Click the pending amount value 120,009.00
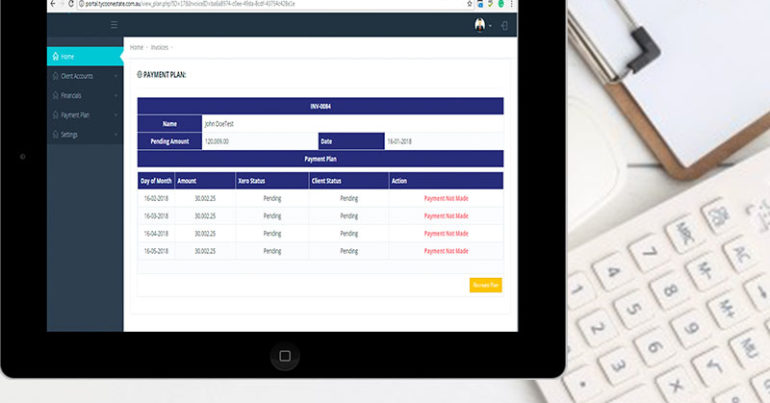Screen dimensions: 770x403 [217, 141]
